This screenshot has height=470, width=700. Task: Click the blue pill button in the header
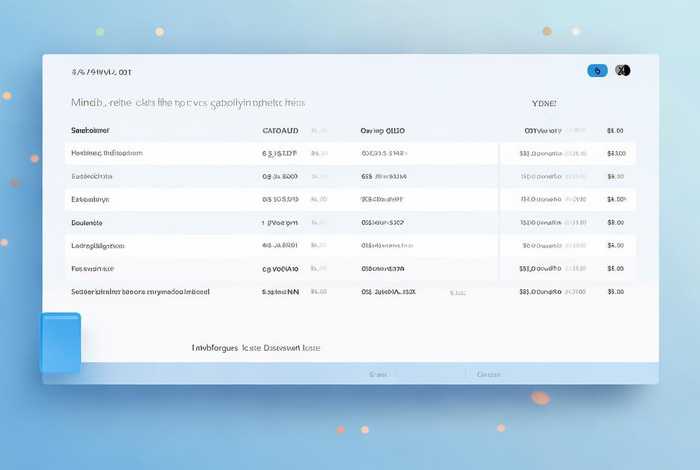point(597,70)
